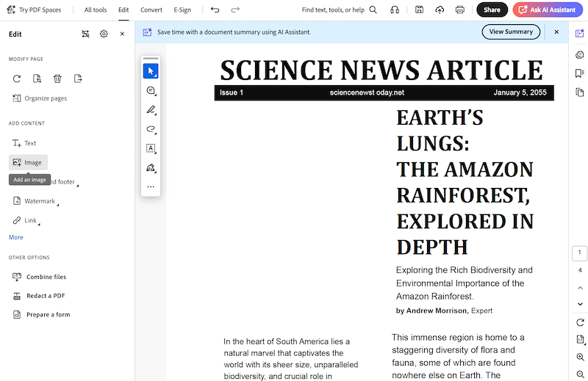Image resolution: width=588 pixels, height=381 pixels.
Task: Click the View Summary button
Action: point(511,32)
